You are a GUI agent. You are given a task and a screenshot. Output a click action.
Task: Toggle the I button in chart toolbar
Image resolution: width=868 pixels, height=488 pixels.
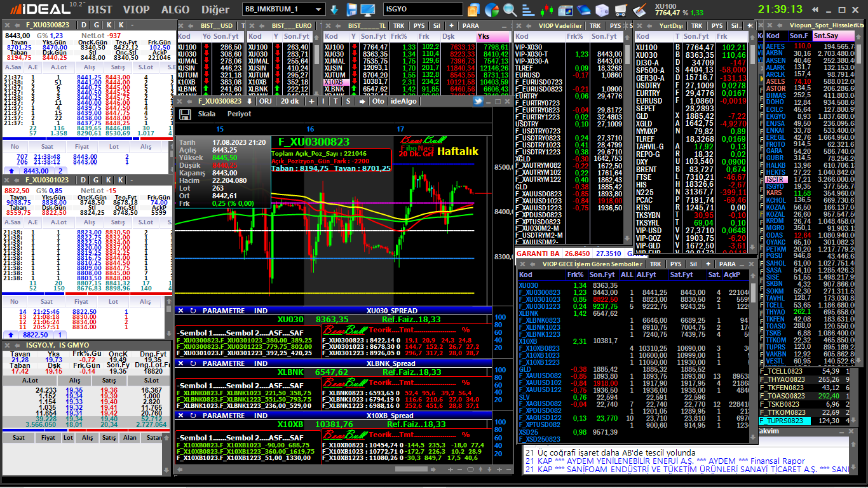point(323,101)
